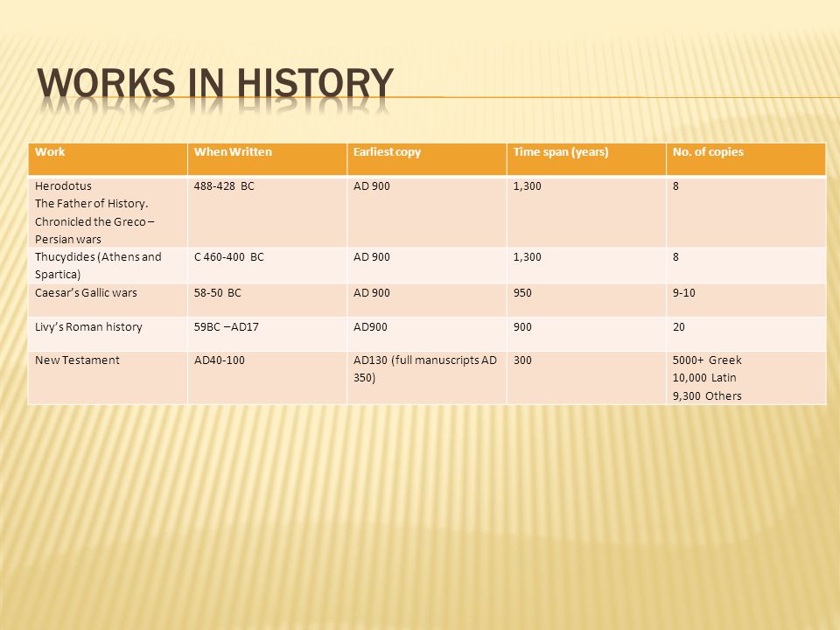Click the 488-428 BC cell
The image size is (840, 630).
(268, 212)
